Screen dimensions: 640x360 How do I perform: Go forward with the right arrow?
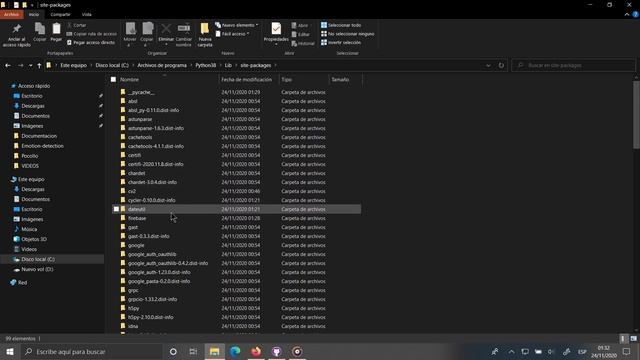click(20, 65)
